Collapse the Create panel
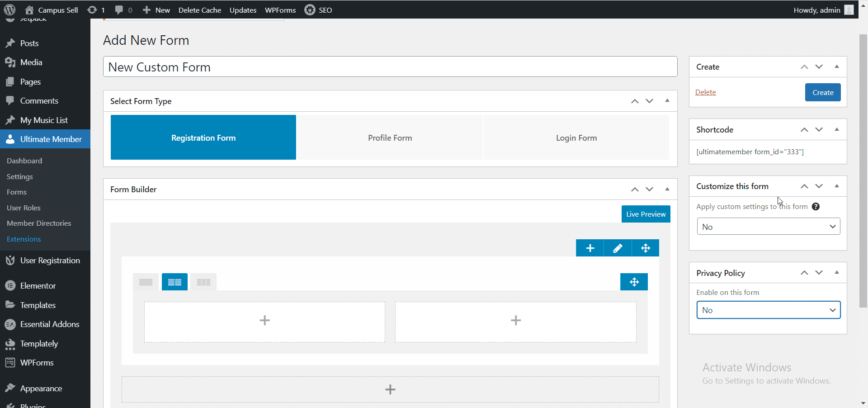This screenshot has width=868, height=408. click(x=837, y=66)
